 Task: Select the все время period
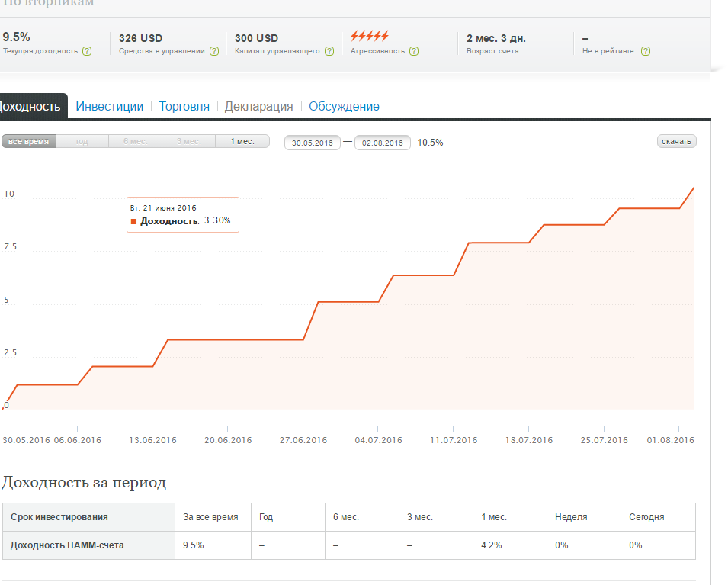click(x=29, y=141)
